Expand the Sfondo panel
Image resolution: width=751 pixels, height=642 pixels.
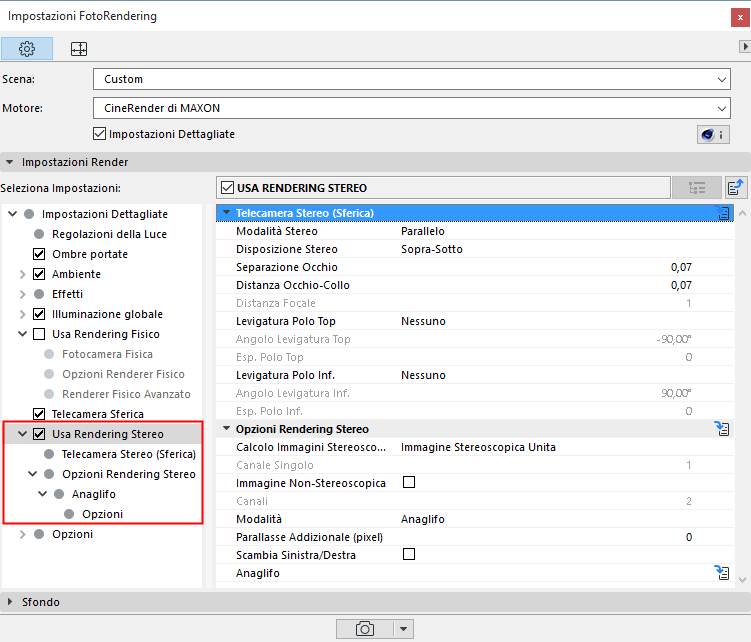pyautogui.click(x=10, y=601)
